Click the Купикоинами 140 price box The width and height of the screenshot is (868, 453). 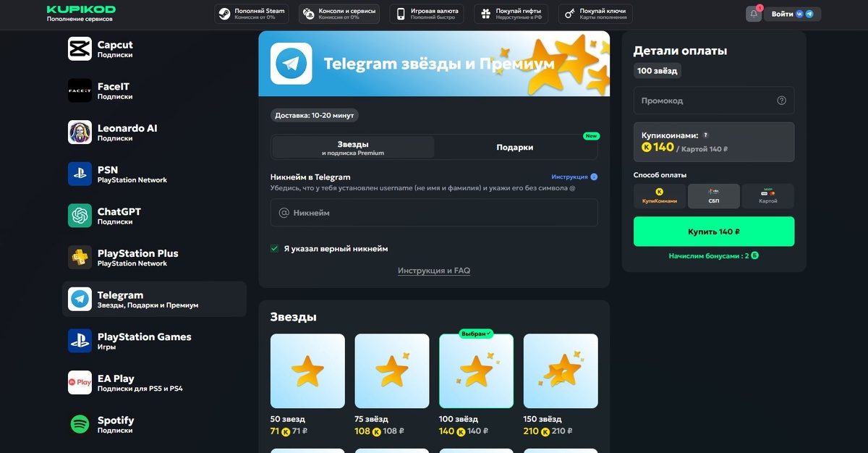pos(714,142)
